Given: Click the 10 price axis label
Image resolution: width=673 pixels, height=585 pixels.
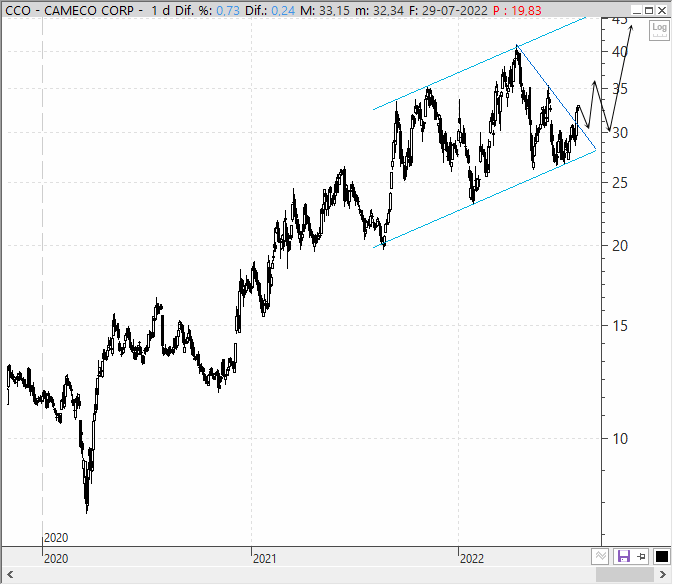Looking at the screenshot, I should click(620, 439).
